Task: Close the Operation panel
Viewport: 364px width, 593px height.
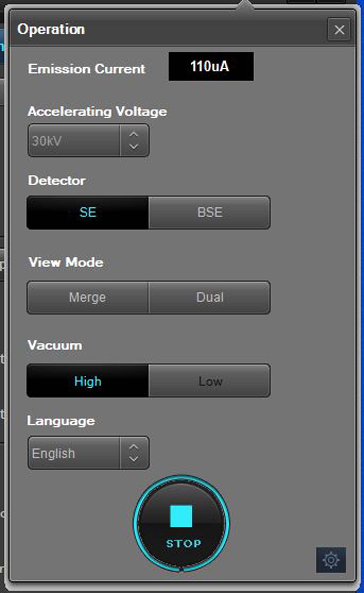Action: click(x=339, y=30)
